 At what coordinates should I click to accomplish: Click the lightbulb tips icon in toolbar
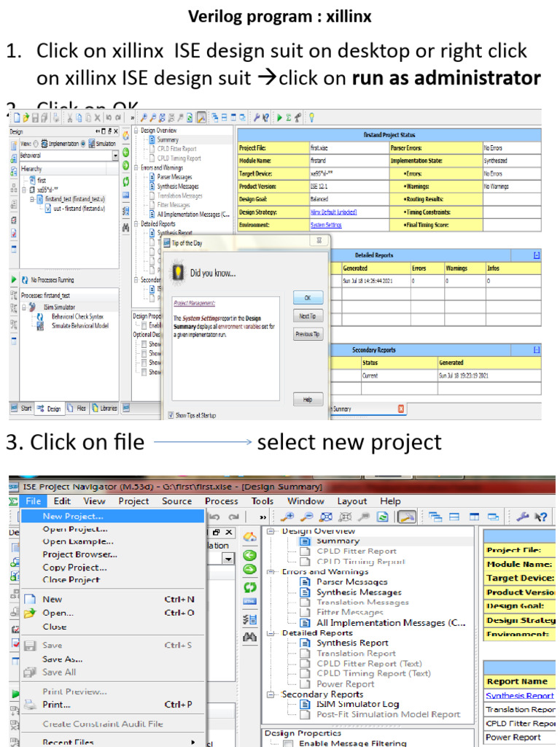point(311,117)
